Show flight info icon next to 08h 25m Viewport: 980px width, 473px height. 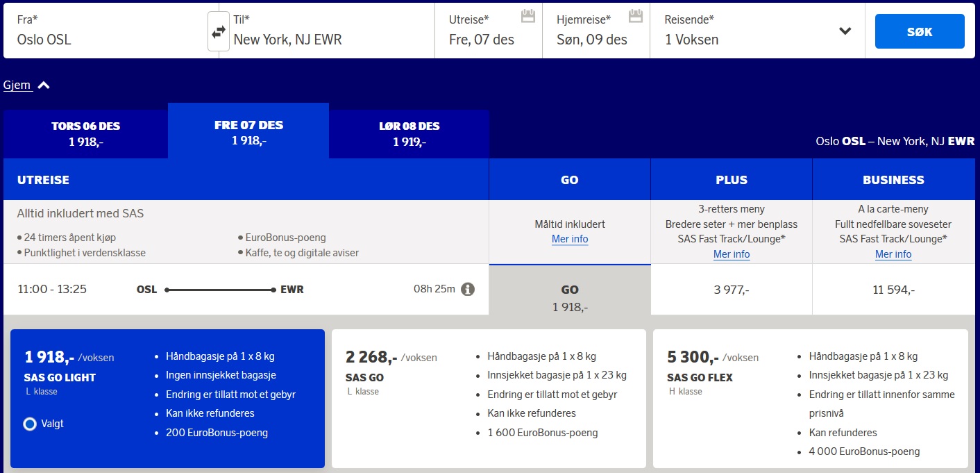click(468, 289)
